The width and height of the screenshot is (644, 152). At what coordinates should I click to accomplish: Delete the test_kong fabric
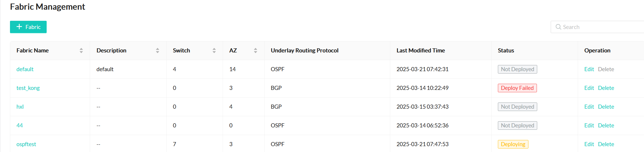pyautogui.click(x=606, y=88)
